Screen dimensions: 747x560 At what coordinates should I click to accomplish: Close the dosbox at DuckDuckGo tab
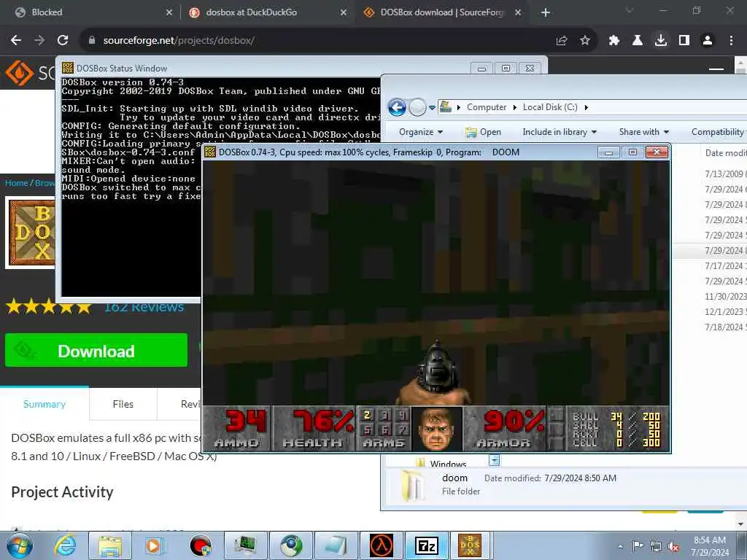(x=344, y=12)
